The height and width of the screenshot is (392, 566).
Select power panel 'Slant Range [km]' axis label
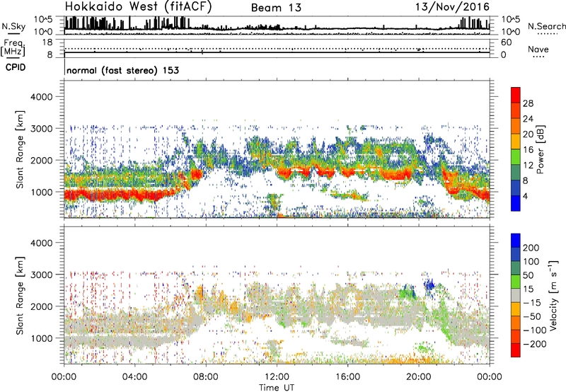click(x=20, y=149)
